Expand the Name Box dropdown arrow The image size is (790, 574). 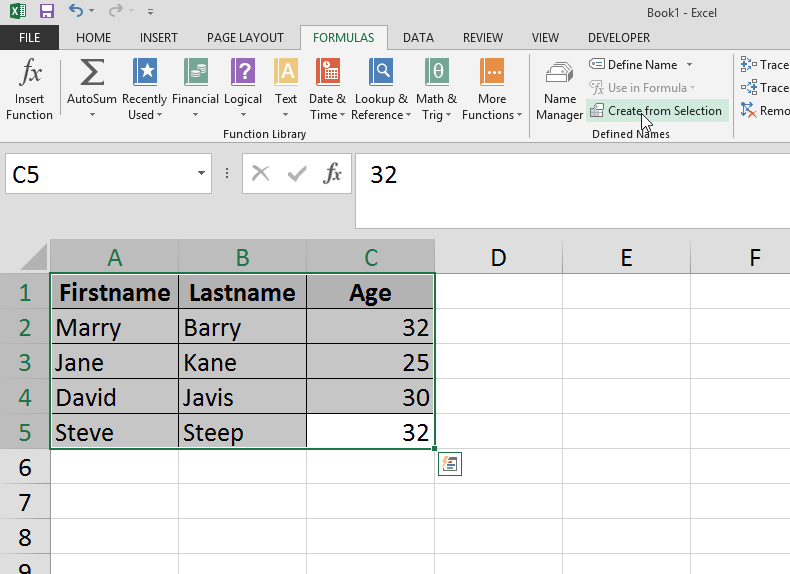(201, 174)
